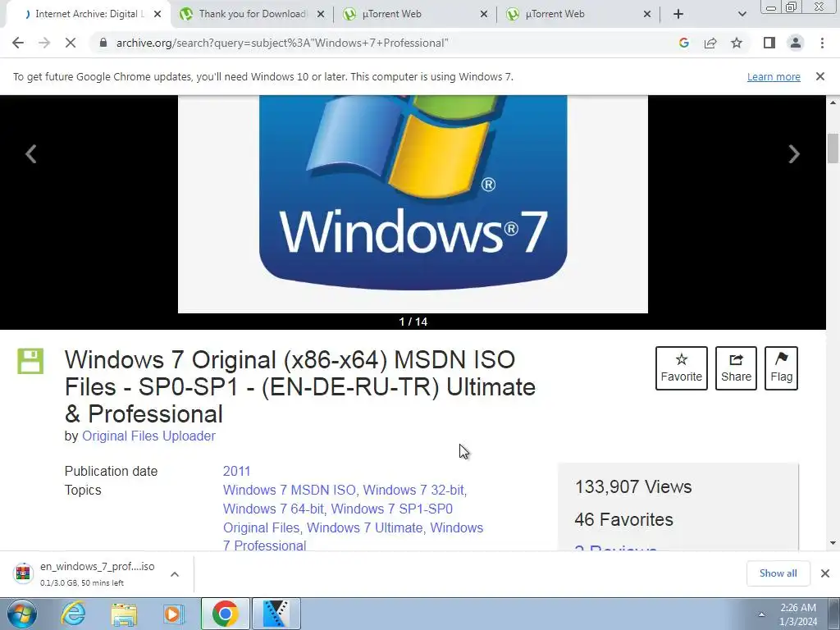Close the Thank you for Download tab
This screenshot has height=630, width=840.
point(321,14)
